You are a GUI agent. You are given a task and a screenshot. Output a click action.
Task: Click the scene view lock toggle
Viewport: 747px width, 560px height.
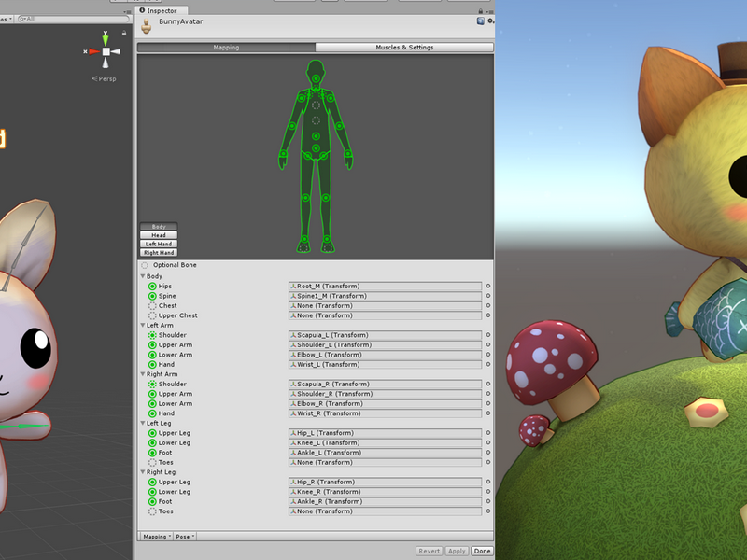124,33
